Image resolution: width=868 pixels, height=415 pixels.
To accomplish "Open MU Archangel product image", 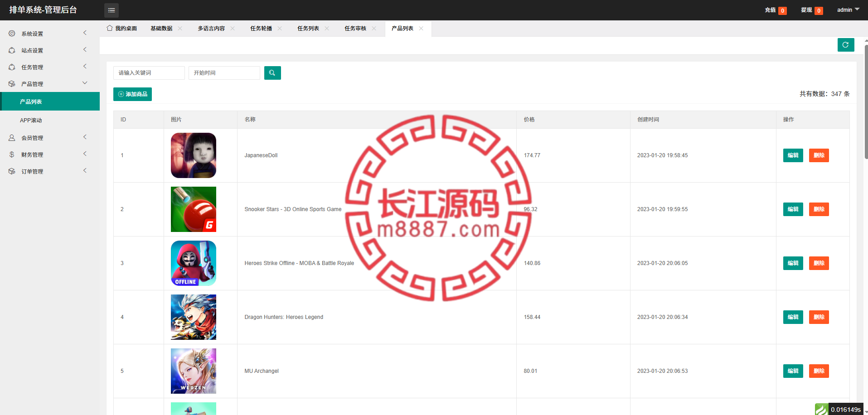I will (194, 371).
